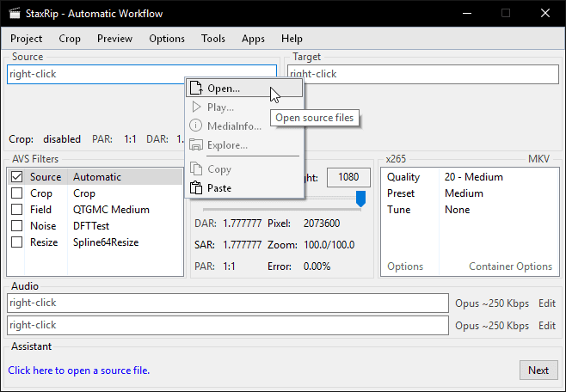Image resolution: width=566 pixels, height=392 pixels.
Task: Click the Pixel value 2073600
Action: tap(322, 224)
